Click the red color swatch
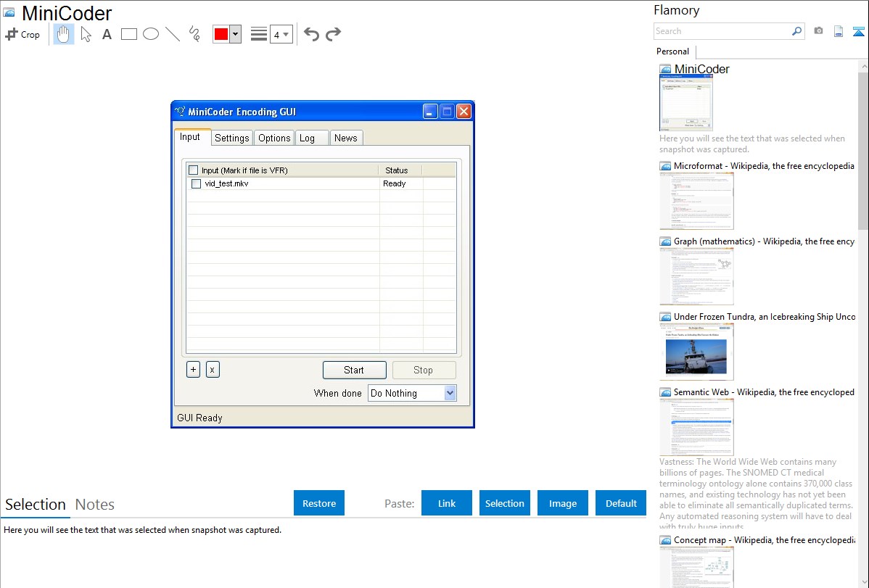This screenshot has width=869, height=588. click(221, 34)
